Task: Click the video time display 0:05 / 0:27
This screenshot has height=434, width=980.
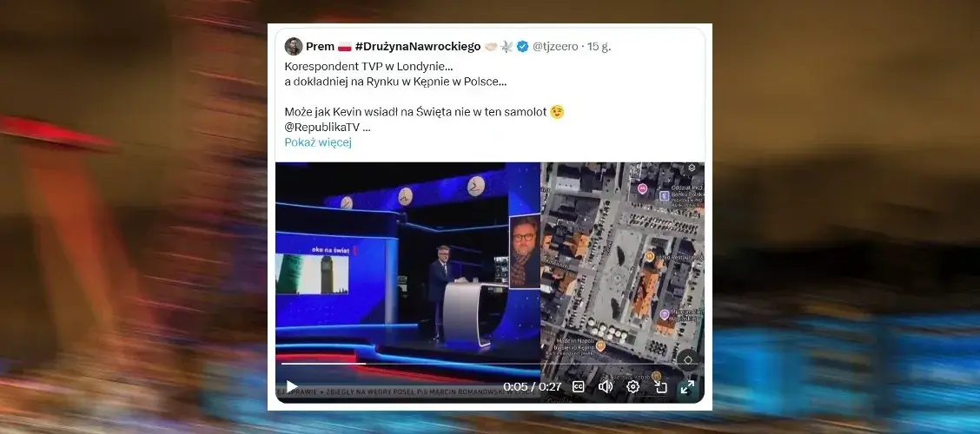Action: click(x=533, y=386)
